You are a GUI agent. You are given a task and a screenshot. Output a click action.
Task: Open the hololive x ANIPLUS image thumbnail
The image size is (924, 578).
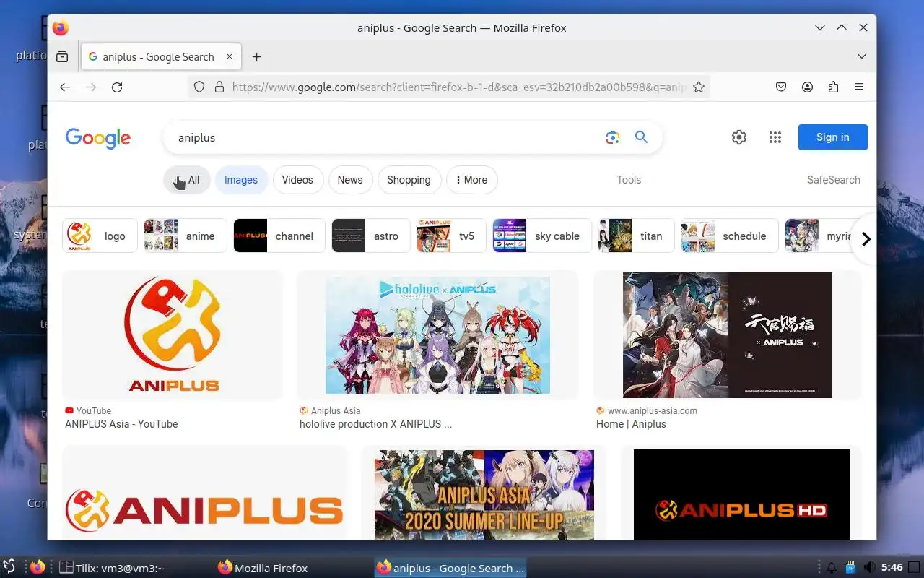(437, 335)
